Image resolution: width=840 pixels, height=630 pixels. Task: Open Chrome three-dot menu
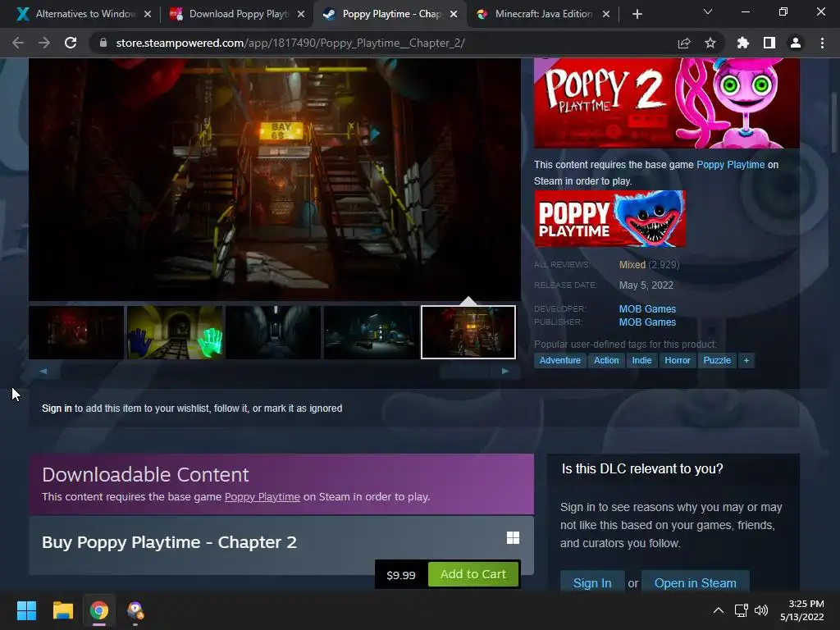click(822, 43)
